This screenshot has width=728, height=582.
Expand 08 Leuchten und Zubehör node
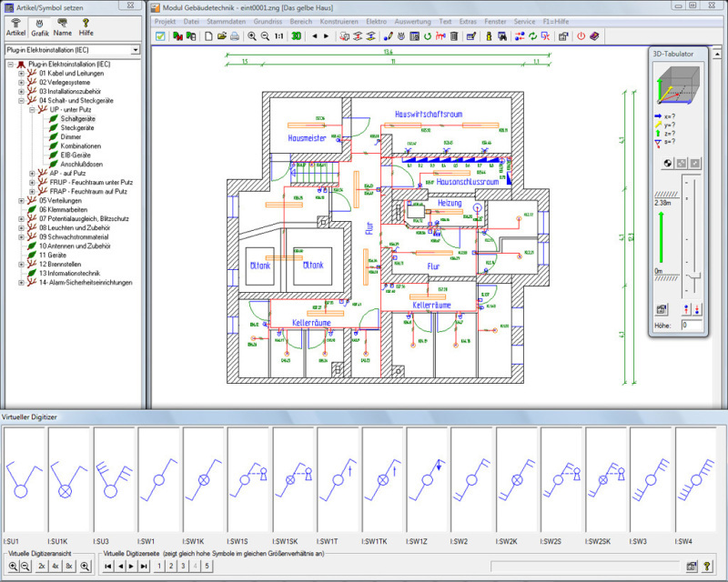(x=21, y=228)
